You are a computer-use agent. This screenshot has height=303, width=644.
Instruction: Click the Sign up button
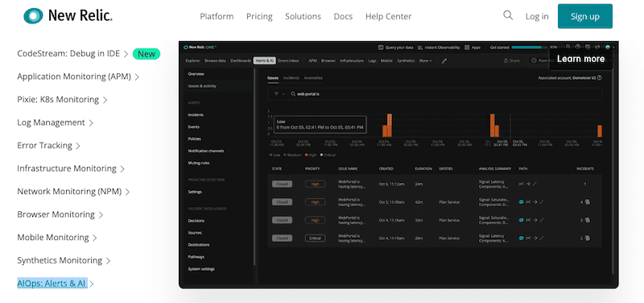coord(585,16)
